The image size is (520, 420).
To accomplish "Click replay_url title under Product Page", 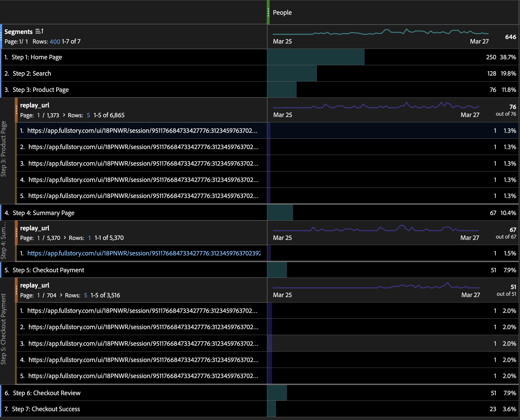I will (35, 105).
